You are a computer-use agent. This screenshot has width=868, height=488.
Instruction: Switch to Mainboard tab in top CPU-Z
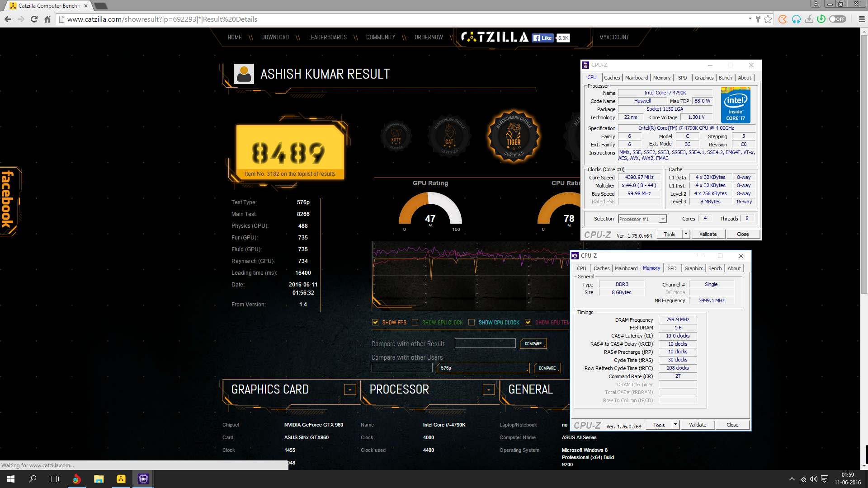637,78
